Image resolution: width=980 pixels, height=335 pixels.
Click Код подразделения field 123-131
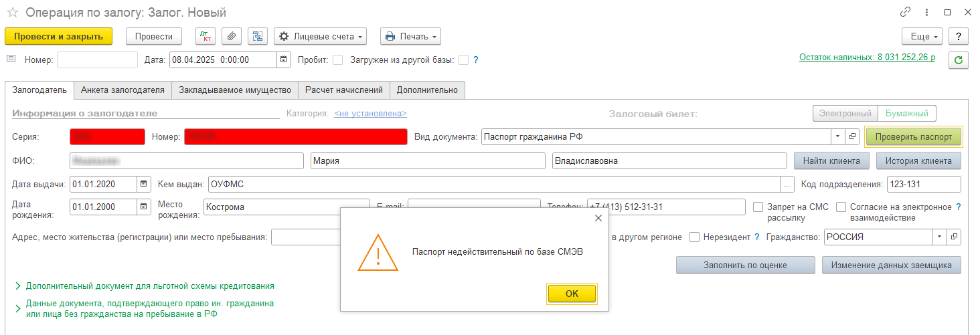(x=924, y=184)
